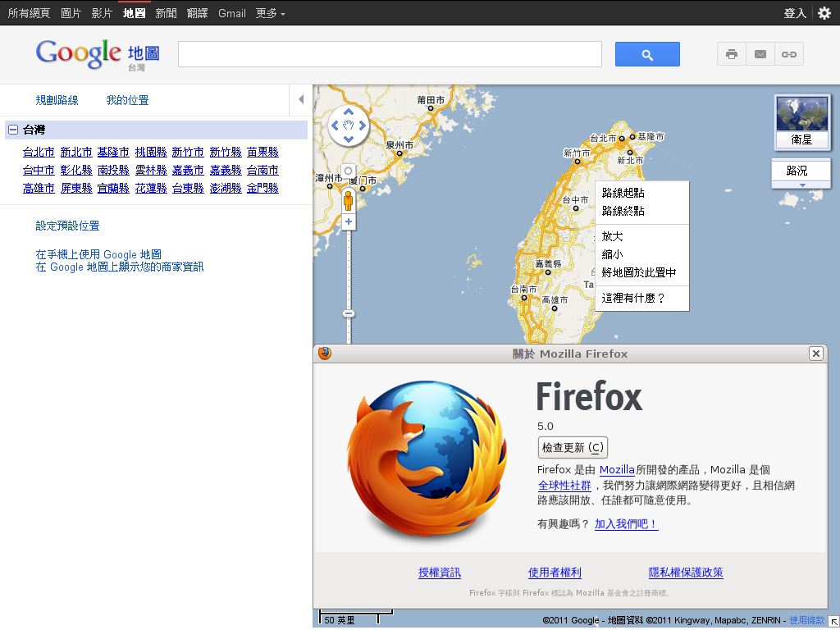This screenshot has width=840, height=630.
Task: Click the my-location circle button above pegman
Action: click(x=349, y=171)
